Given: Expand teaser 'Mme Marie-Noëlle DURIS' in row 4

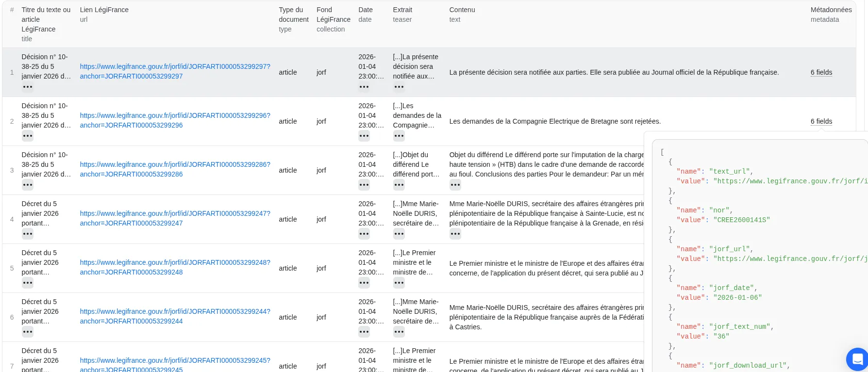Looking at the screenshot, I should [x=399, y=234].
